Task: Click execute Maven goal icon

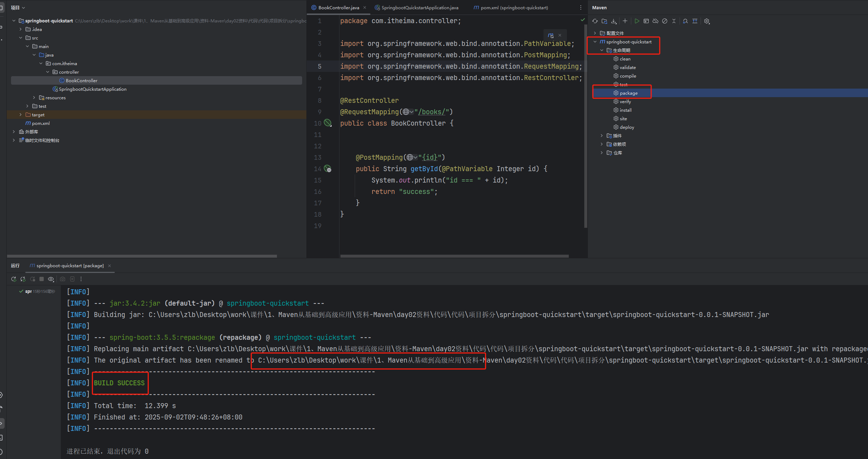Action: tap(646, 21)
